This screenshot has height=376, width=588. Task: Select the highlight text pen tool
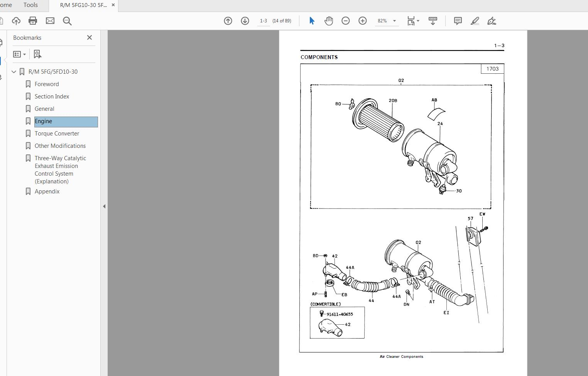coord(475,21)
